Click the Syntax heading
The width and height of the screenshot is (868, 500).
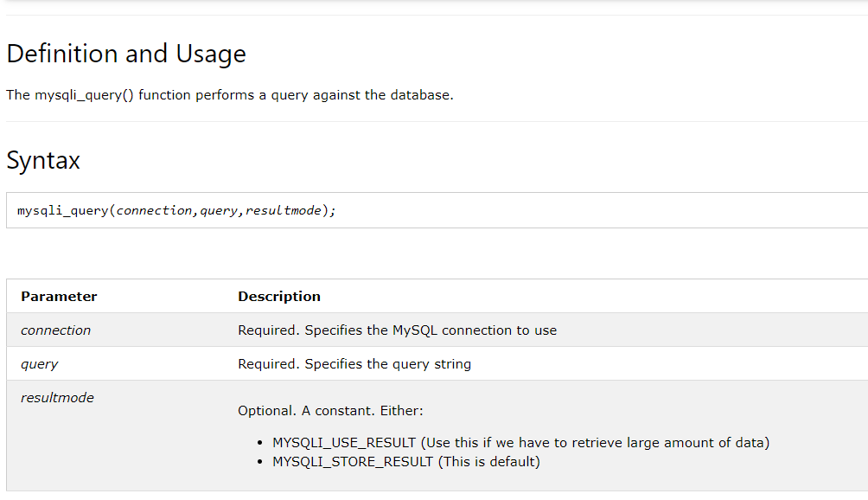tap(43, 160)
